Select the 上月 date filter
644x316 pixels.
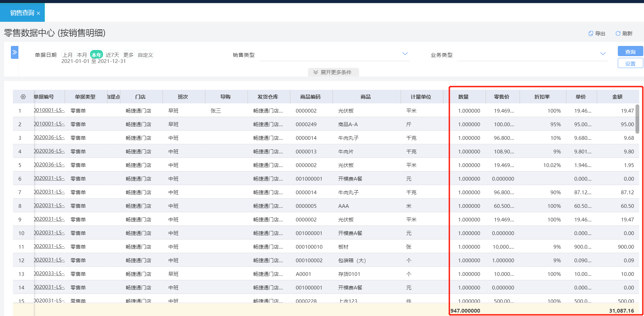pos(68,55)
